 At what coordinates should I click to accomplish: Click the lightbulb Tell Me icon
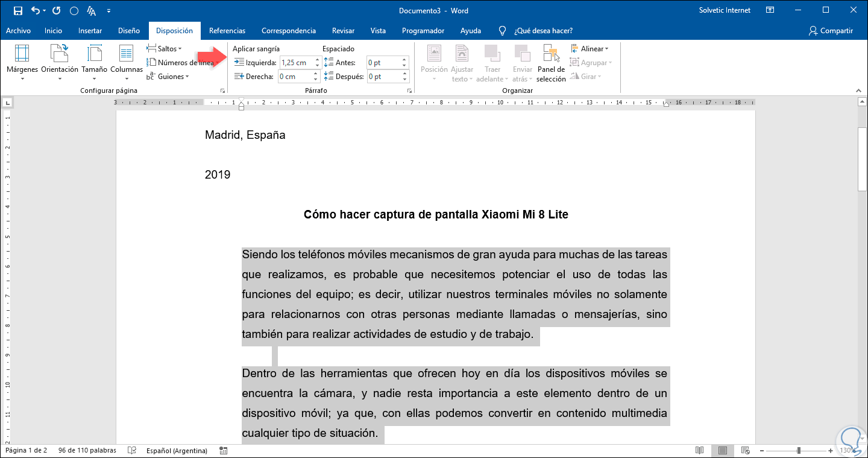coord(502,31)
